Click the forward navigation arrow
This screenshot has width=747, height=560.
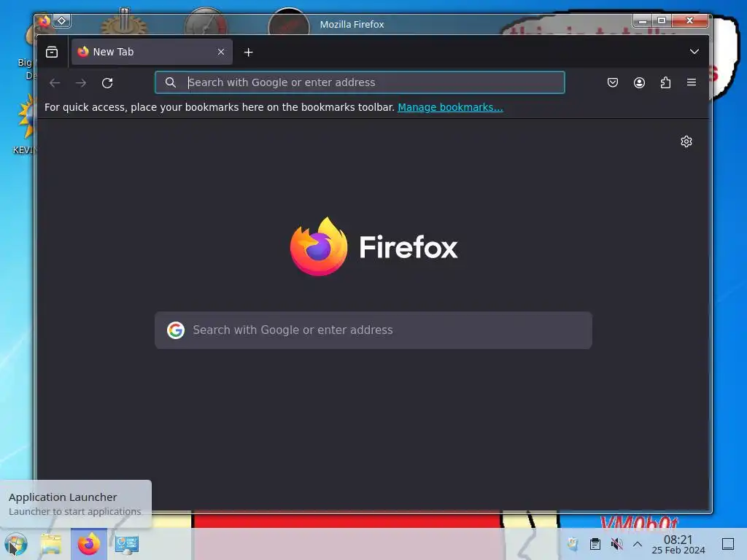(81, 83)
